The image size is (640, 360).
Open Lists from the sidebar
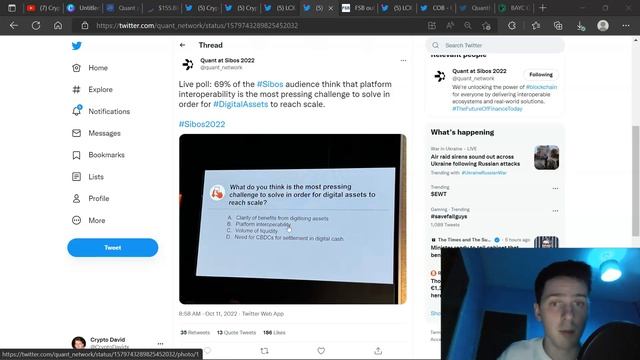(88, 177)
